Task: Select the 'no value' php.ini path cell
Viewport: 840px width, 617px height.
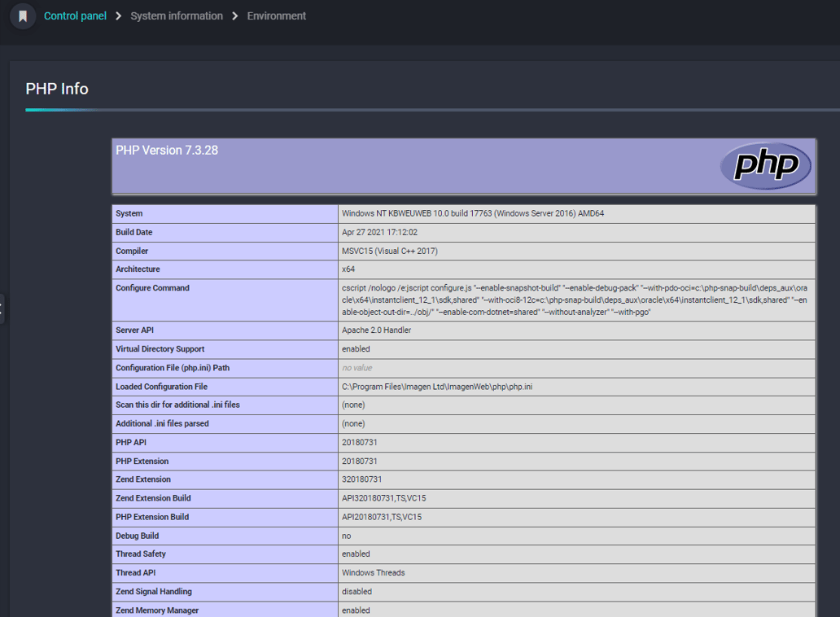Action: point(357,368)
